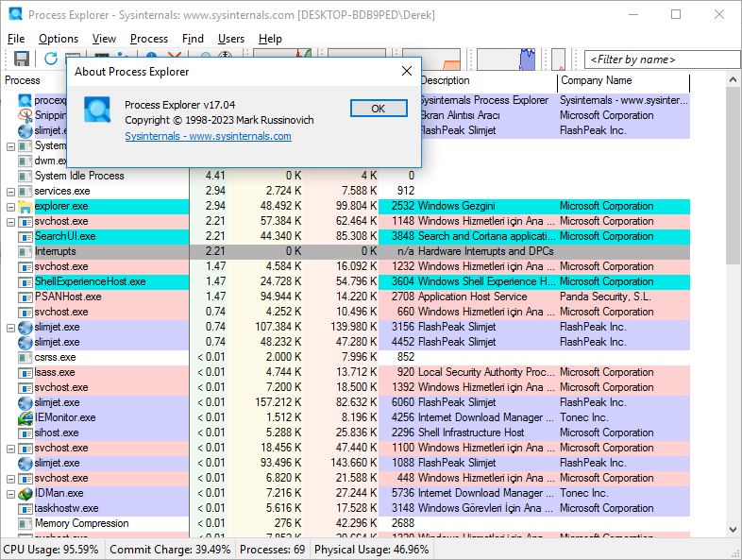Select the Hardware Interrupts and DPCs description
This screenshot has width=742, height=560.
[x=485, y=251]
